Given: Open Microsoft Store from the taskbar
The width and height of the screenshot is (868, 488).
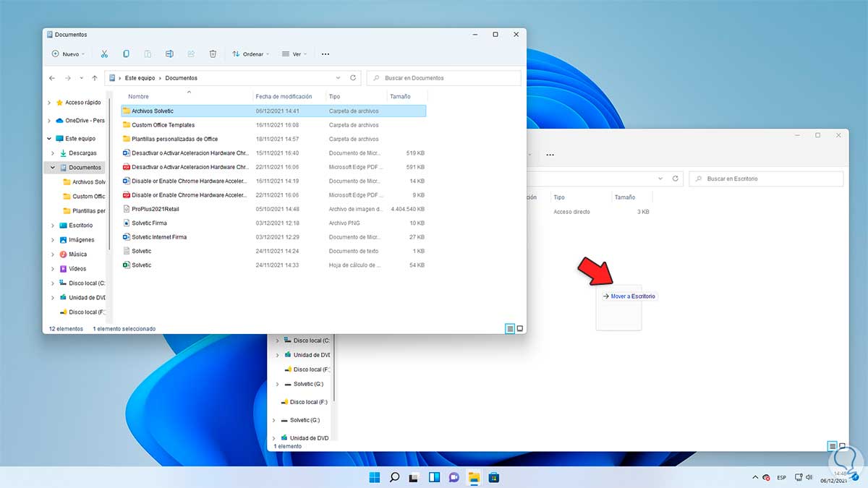Looking at the screenshot, I should click(x=493, y=477).
